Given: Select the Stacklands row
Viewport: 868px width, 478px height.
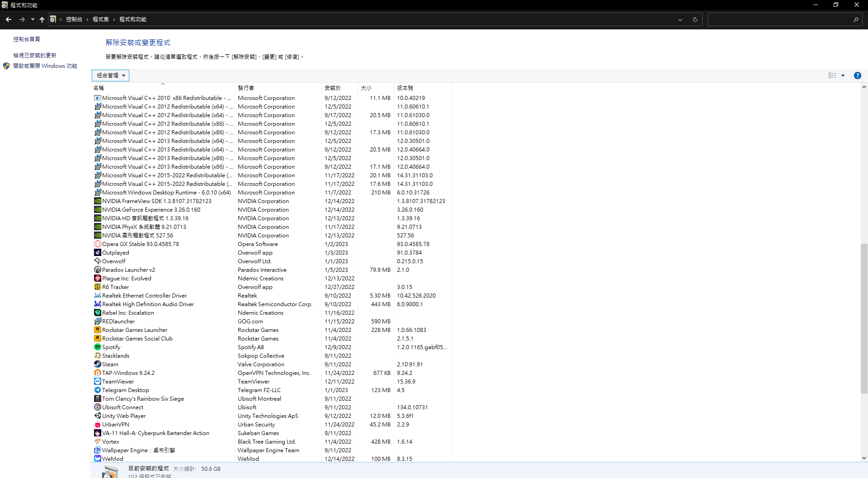Looking at the screenshot, I should (x=271, y=356).
